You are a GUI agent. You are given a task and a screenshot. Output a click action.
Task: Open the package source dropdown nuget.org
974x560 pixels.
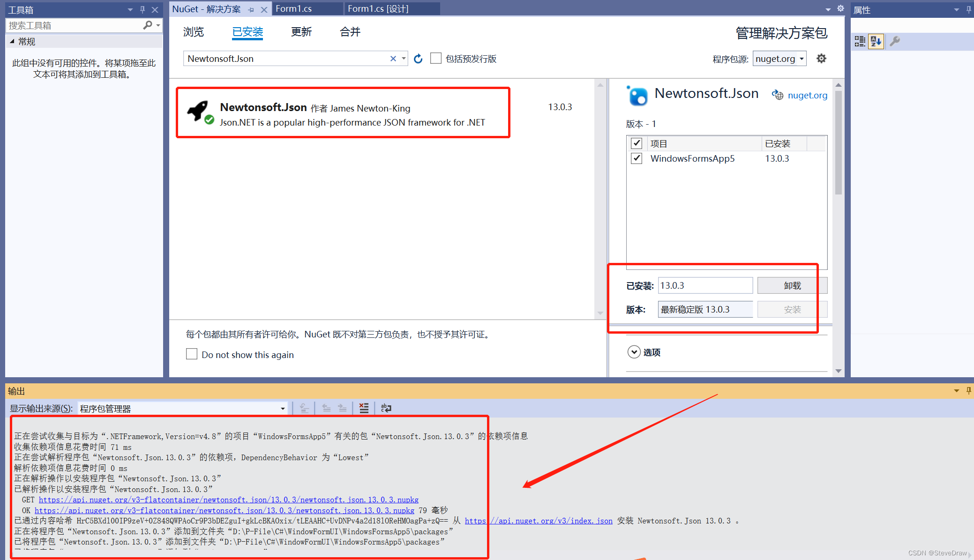point(779,59)
